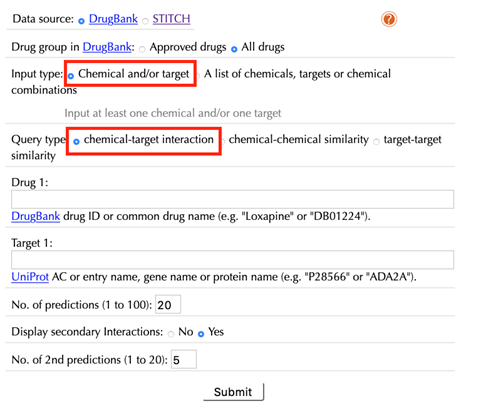Open the STITCH link
491x411 pixels.
(171, 19)
